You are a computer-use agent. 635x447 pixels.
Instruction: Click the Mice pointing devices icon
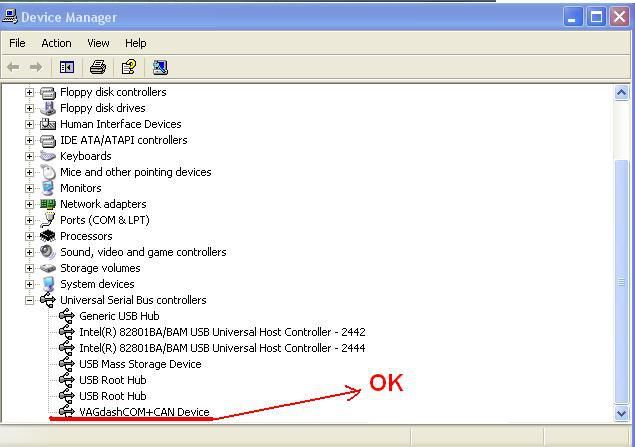point(48,172)
